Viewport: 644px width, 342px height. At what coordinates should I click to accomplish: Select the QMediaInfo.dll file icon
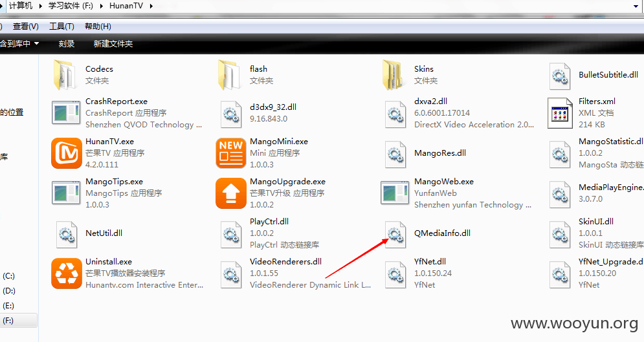coord(395,235)
